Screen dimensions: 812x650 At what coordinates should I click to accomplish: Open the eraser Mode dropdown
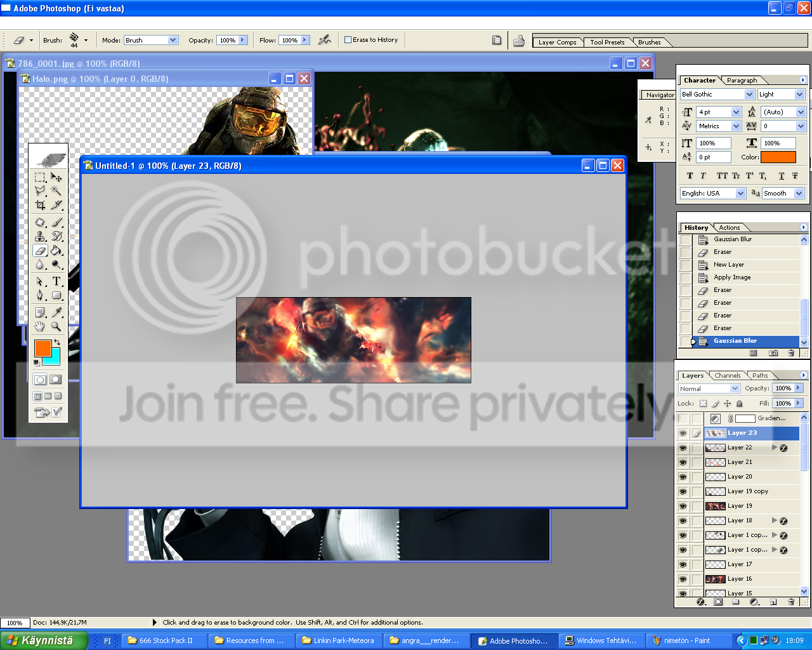[173, 40]
